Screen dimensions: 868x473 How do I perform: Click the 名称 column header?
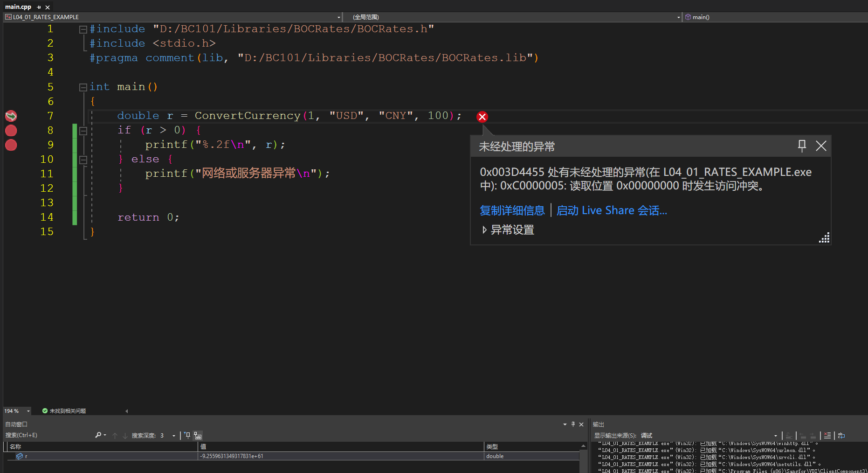(103, 447)
